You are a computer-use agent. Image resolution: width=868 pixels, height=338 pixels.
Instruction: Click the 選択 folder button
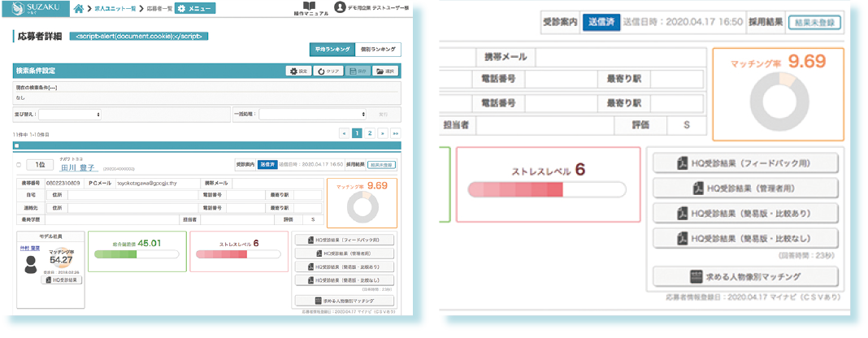tap(385, 71)
